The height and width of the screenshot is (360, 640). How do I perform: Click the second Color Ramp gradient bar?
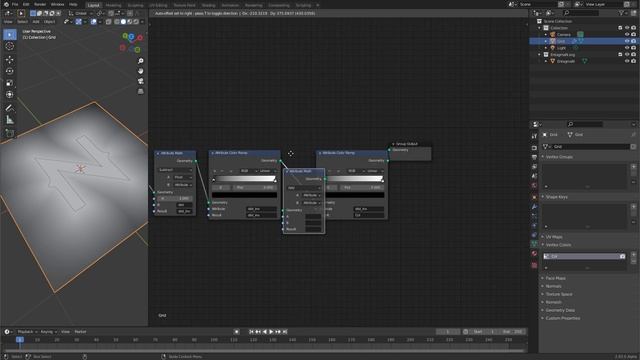(355, 178)
